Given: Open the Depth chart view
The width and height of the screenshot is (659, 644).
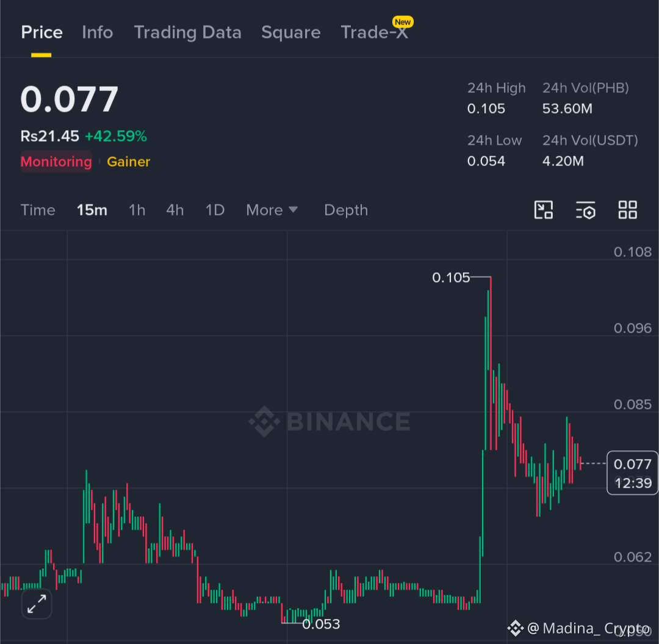Looking at the screenshot, I should pos(346,210).
